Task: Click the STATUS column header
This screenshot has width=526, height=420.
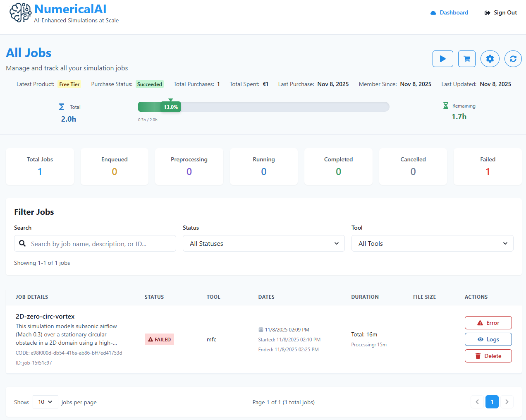Action: click(154, 297)
